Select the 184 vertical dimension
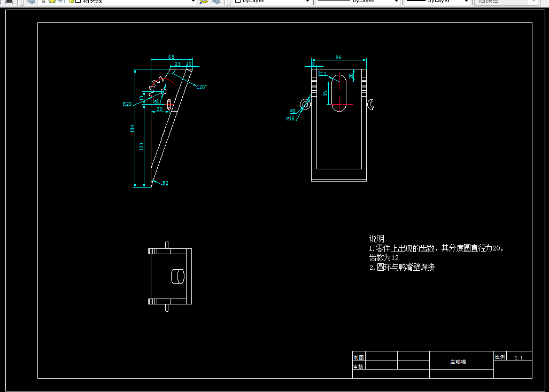 coord(133,129)
